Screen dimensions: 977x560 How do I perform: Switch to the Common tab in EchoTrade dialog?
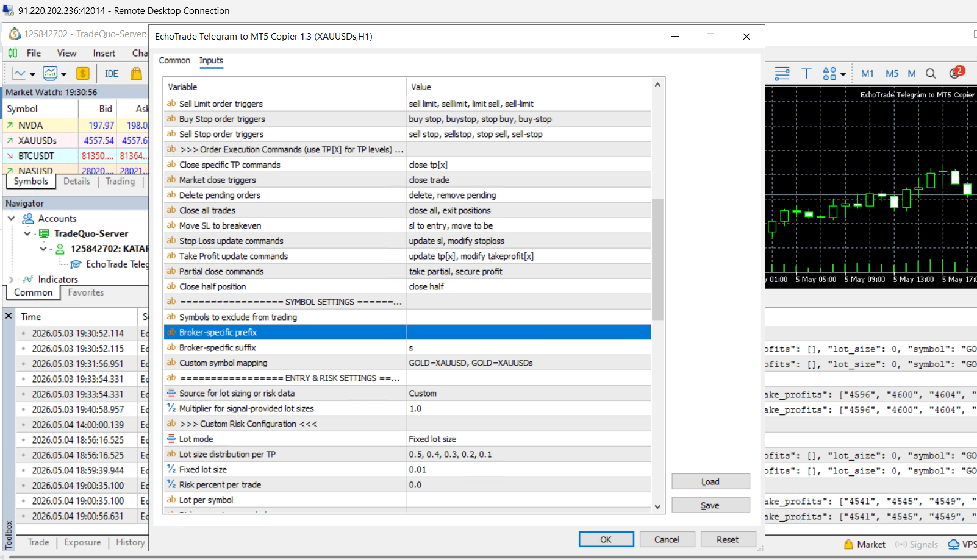point(174,60)
